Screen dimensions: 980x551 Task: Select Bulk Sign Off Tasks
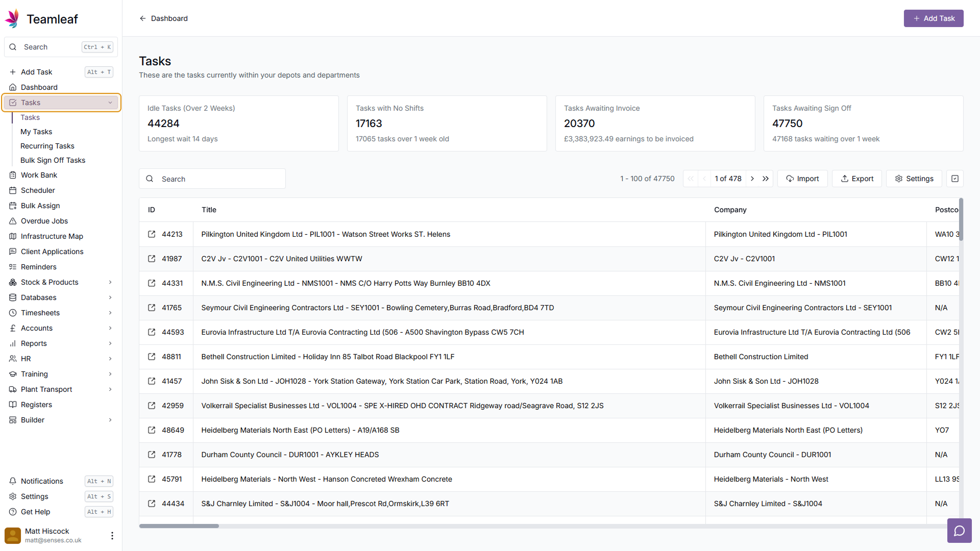click(x=53, y=160)
